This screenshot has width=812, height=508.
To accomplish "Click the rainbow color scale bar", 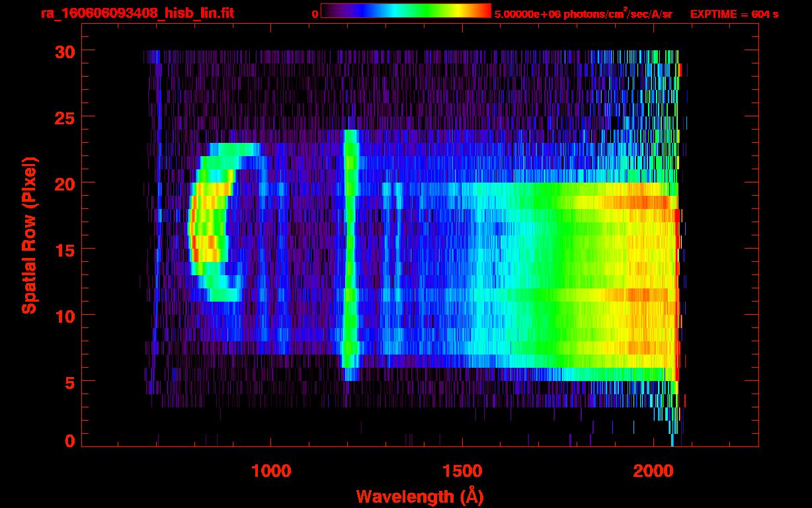I will tap(405, 11).
